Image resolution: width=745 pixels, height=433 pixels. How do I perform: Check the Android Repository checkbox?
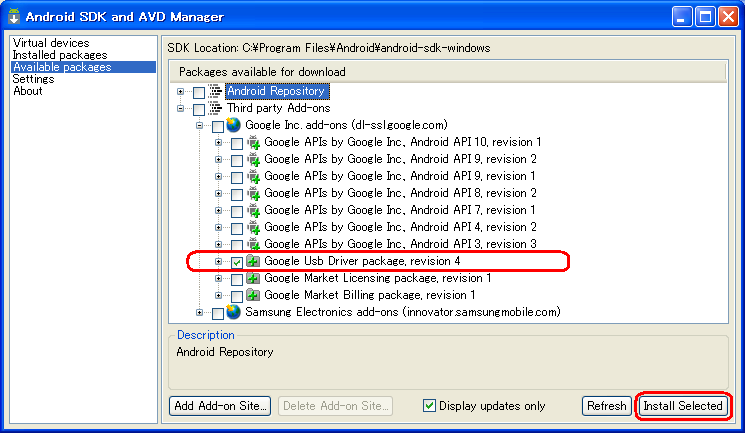coord(198,92)
